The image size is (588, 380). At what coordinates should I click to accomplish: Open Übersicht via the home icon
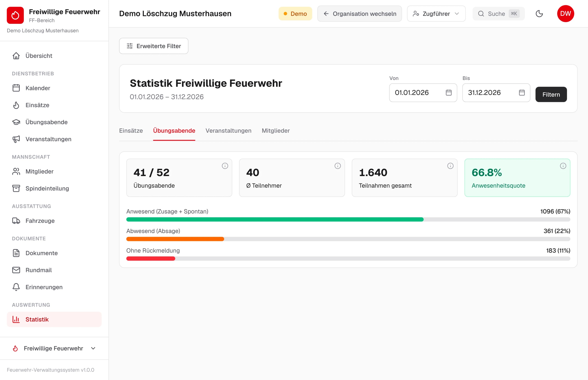(x=16, y=56)
